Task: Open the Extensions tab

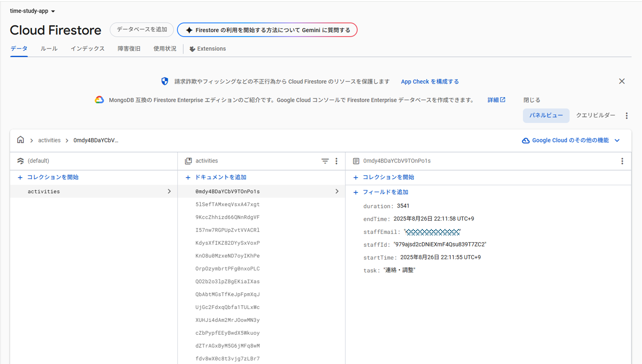Action: point(208,49)
